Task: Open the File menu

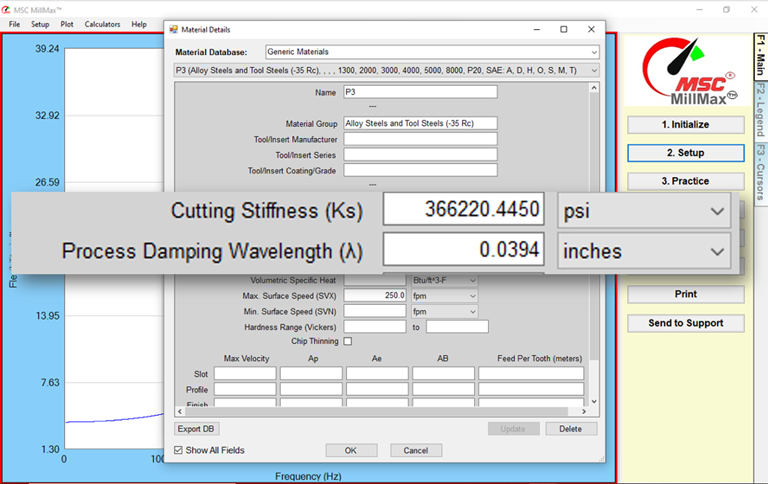Action: (x=14, y=24)
